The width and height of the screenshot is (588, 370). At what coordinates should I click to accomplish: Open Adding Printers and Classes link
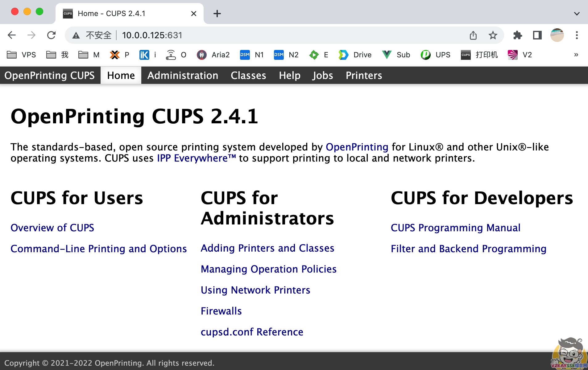tap(267, 248)
